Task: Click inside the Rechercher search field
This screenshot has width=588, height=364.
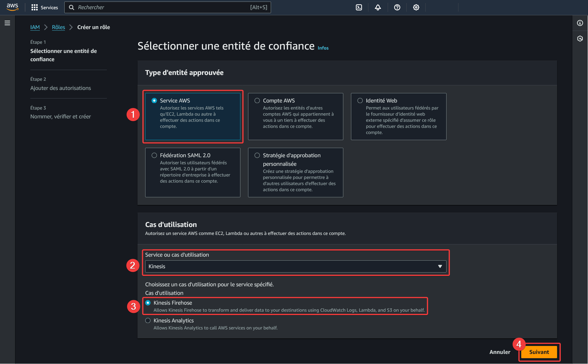Action: (x=168, y=7)
